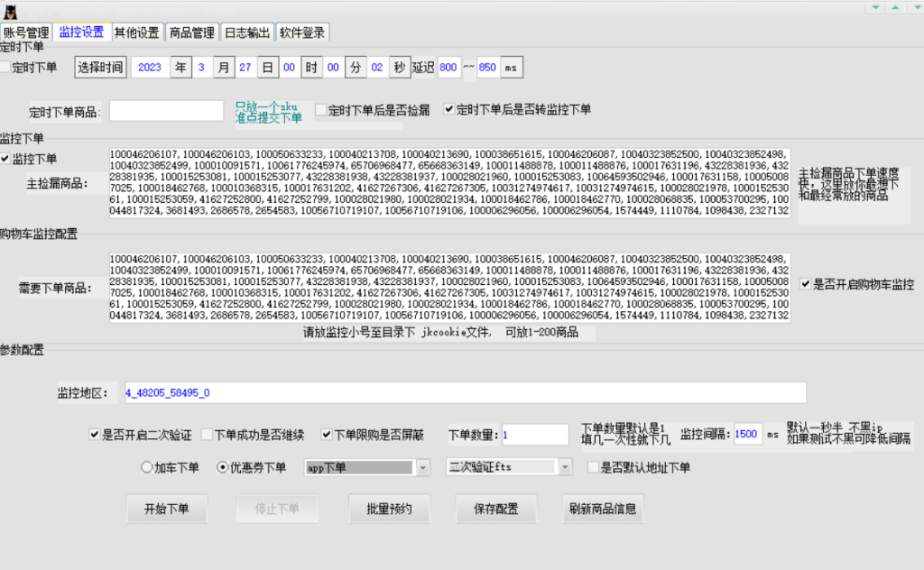Expand the app下单 dropdown
The height and width of the screenshot is (570, 924).
pyautogui.click(x=423, y=467)
